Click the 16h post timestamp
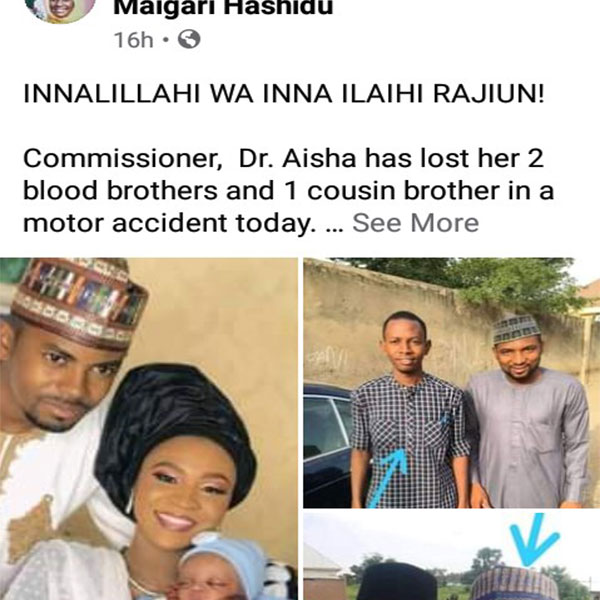600x600 pixels. 134,40
